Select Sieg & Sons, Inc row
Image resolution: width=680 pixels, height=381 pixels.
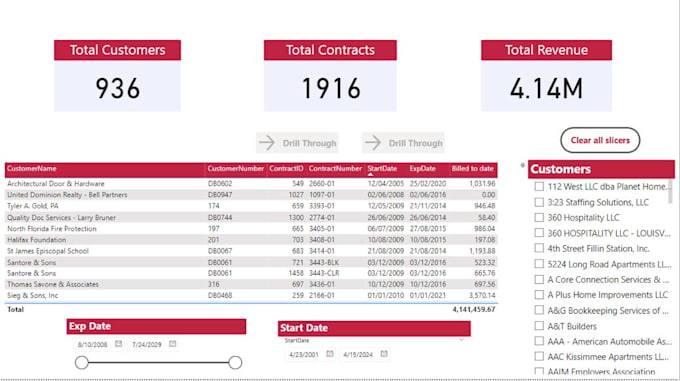251,296
